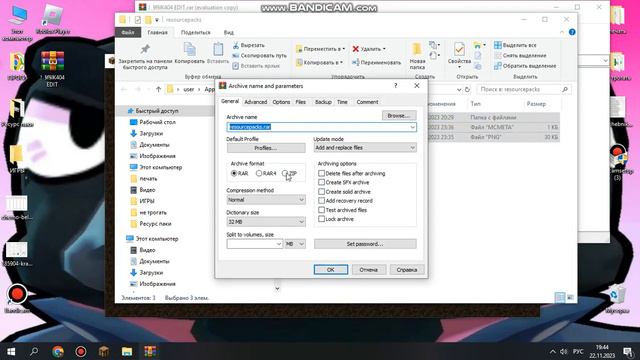Screen dimensions: 640x360
Task: Select Рабочий стол in navigation pane
Action: [157, 122]
